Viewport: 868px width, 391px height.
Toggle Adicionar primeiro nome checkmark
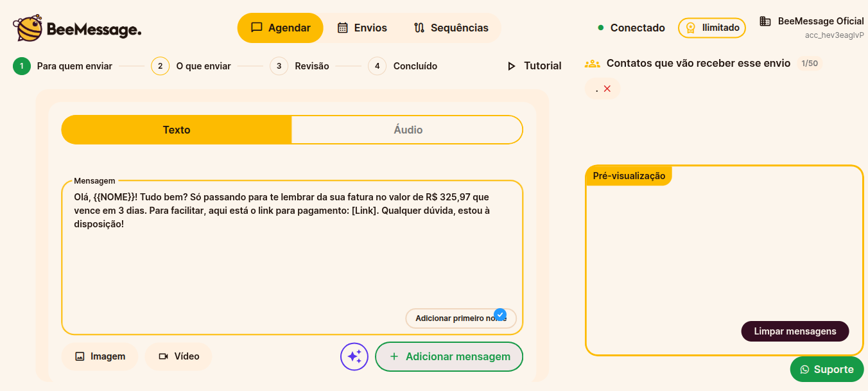coord(500,315)
